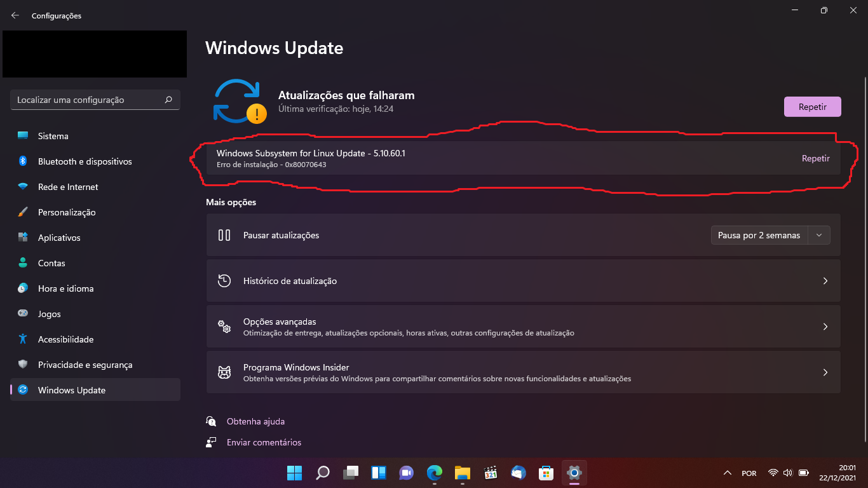The image size is (868, 488).
Task: Select Rede e Internet in sidebar
Action: pyautogui.click(x=95, y=187)
